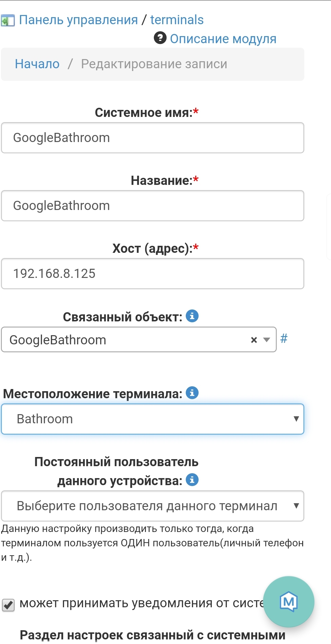The width and height of the screenshot is (331, 644).
Task: Click "Панель управления" in the breadcrumb
Action: coord(78,19)
